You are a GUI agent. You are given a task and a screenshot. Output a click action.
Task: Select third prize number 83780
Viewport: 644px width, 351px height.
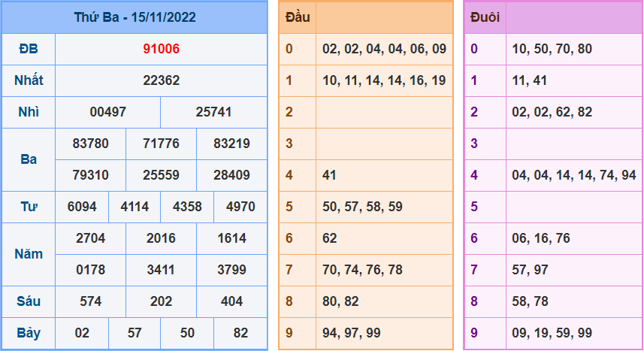[90, 144]
